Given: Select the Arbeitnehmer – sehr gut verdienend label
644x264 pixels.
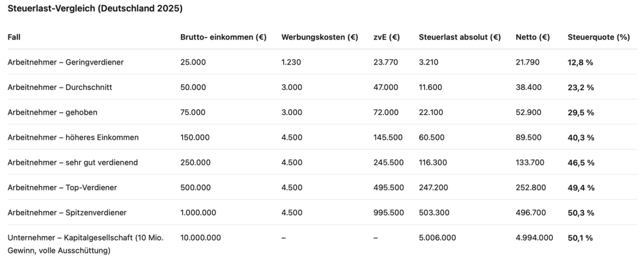Looking at the screenshot, I should tap(72, 162).
